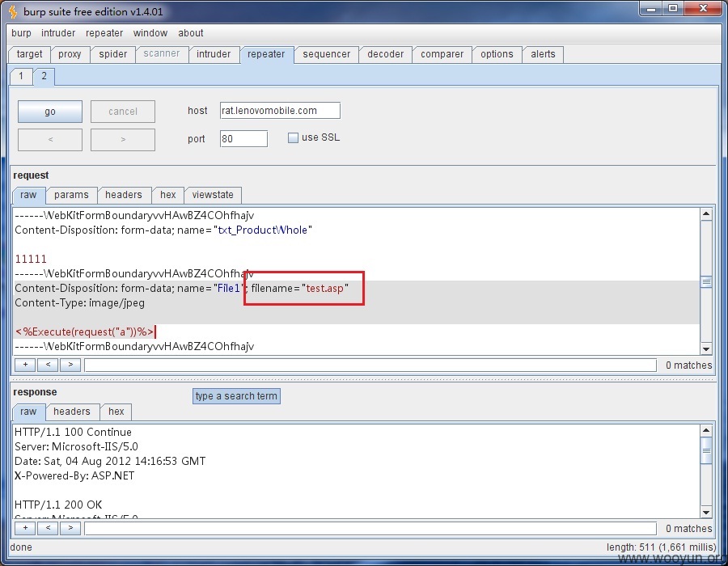
Task: Open the request headers tab
Action: (x=124, y=195)
